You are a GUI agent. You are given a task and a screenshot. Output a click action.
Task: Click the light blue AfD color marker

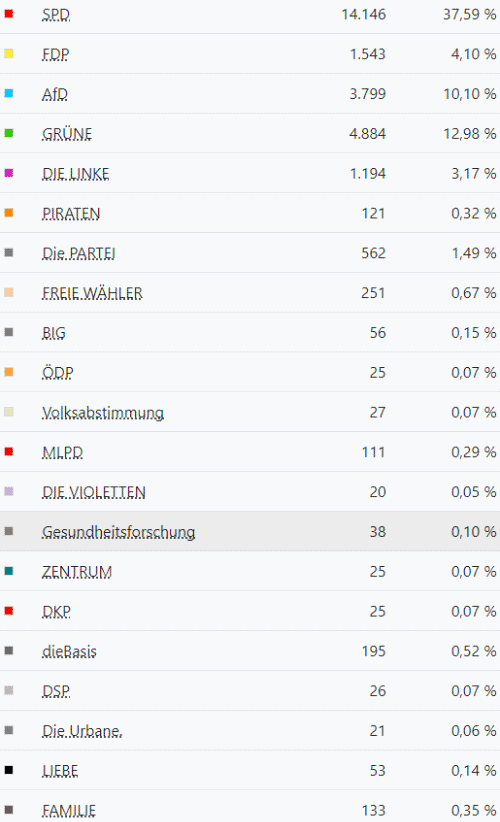[9, 93]
